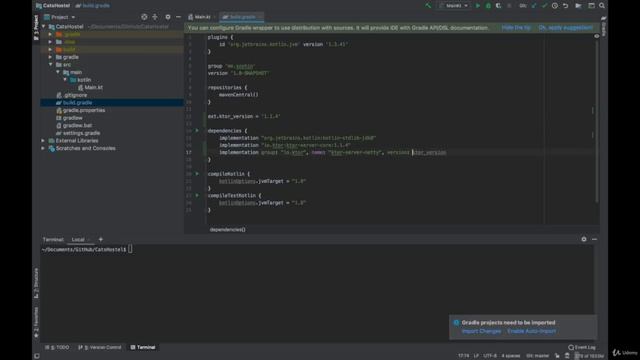Open the Project view selector dropdown
This screenshot has width=640, height=360.
click(60, 17)
